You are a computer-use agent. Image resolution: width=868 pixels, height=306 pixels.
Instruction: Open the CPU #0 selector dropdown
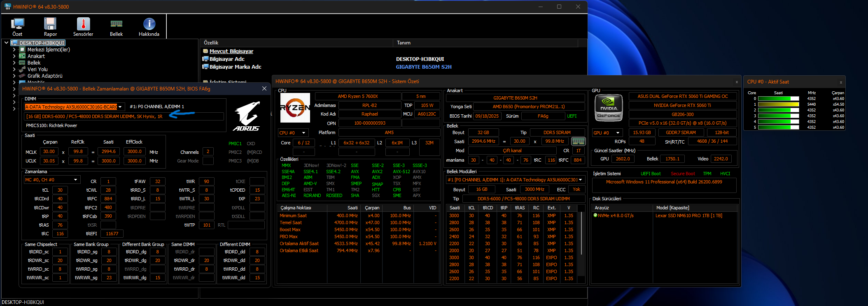(x=304, y=133)
